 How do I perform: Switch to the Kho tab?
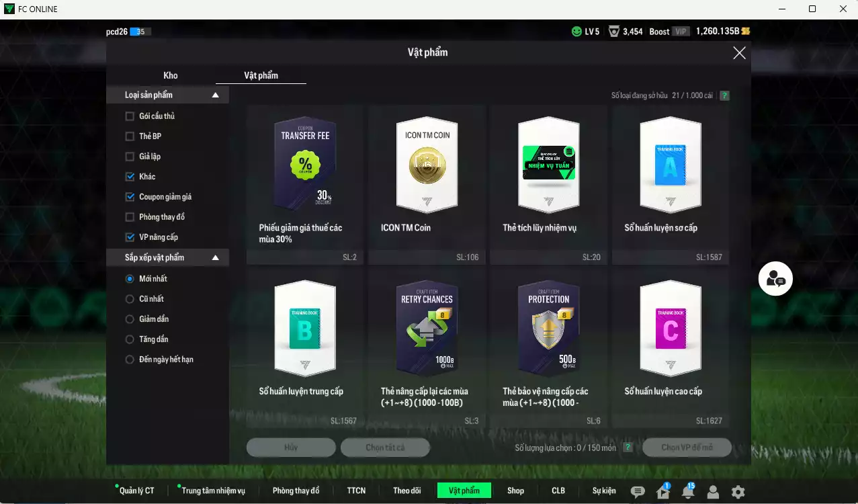171,75
